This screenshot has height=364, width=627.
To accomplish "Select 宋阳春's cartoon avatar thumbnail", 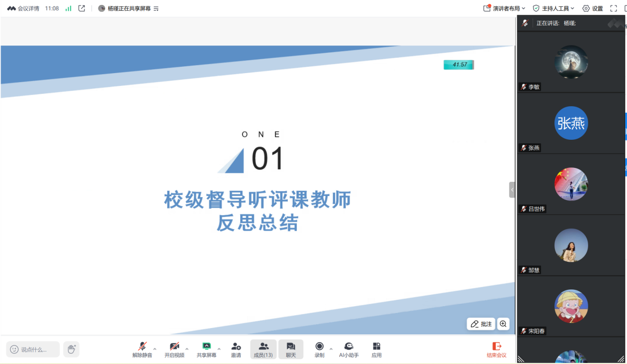I will point(571,306).
